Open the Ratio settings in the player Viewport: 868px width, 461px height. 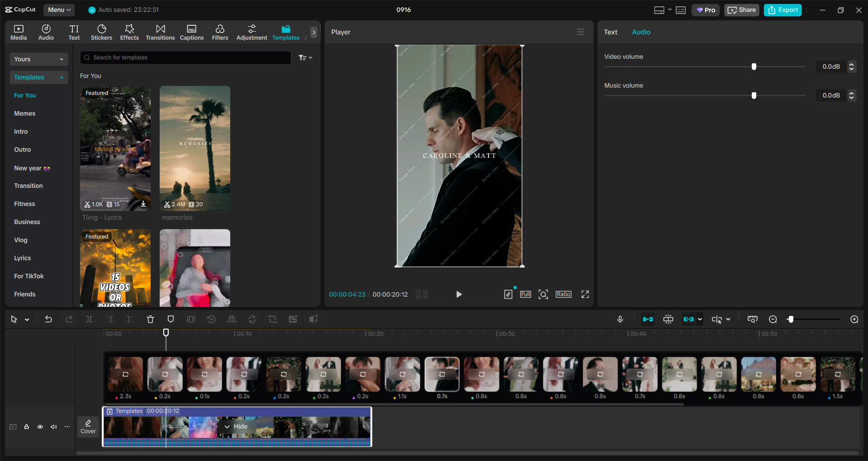pos(563,294)
